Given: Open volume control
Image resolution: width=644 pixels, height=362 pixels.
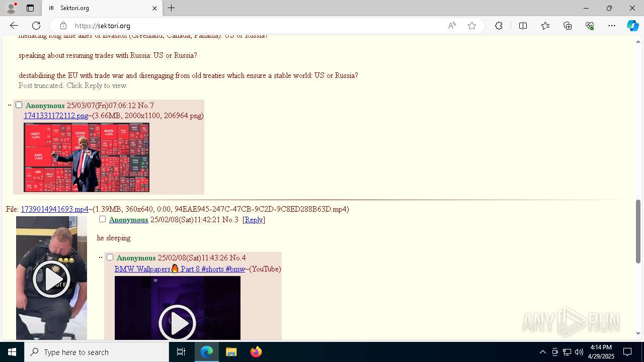Looking at the screenshot, I should click(579, 352).
